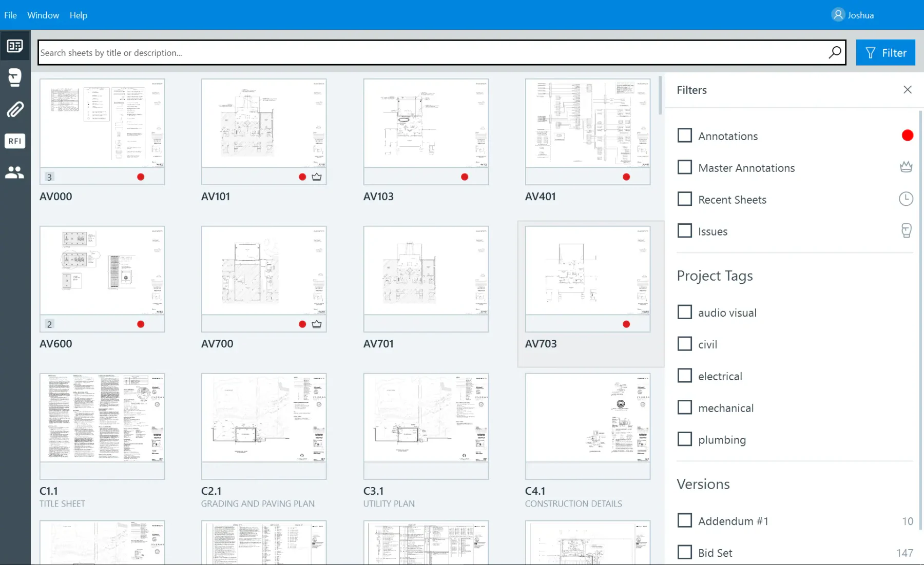Open the AV101 sheet thumbnail
Viewport: 924px width, 565px height.
click(x=264, y=123)
